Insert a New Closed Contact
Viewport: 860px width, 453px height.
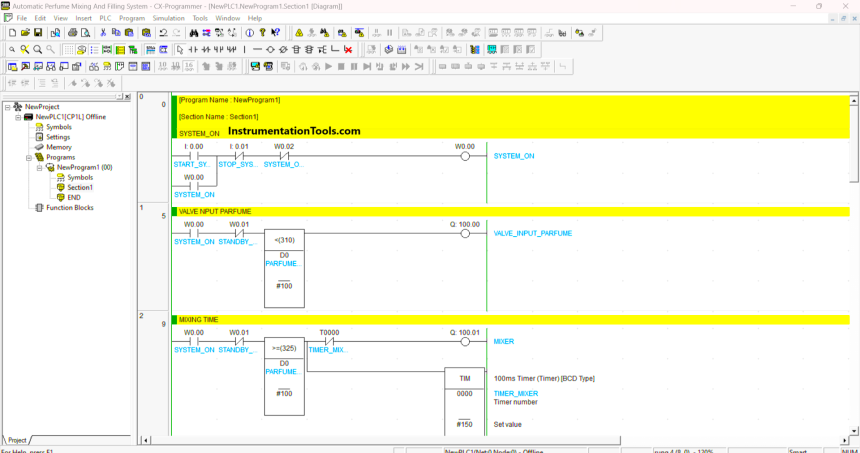[x=206, y=50]
